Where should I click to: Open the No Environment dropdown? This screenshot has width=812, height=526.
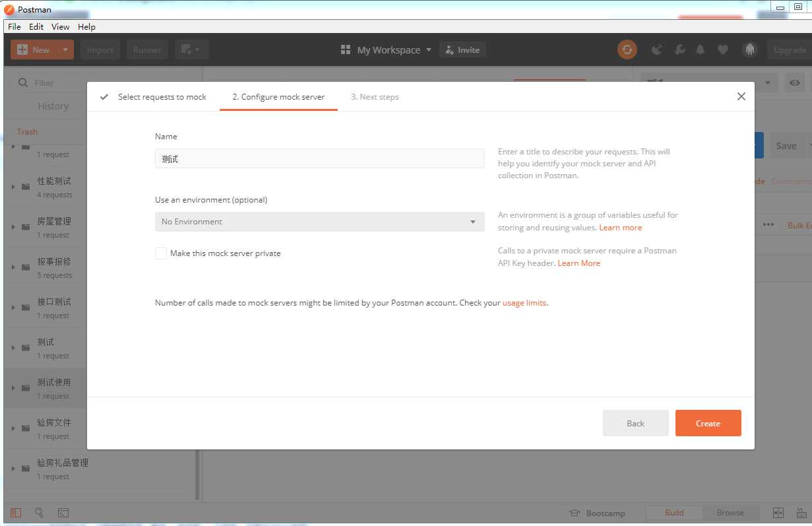pyautogui.click(x=320, y=222)
